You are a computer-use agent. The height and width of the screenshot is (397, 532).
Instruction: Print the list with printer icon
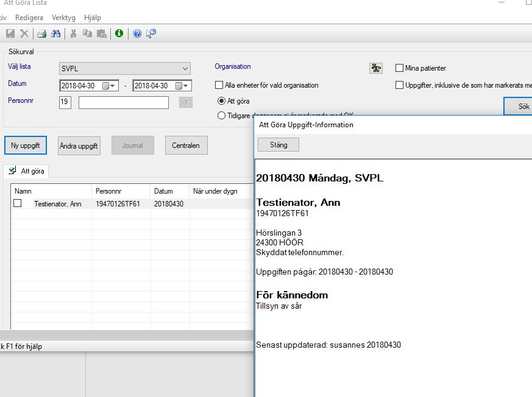[x=41, y=33]
